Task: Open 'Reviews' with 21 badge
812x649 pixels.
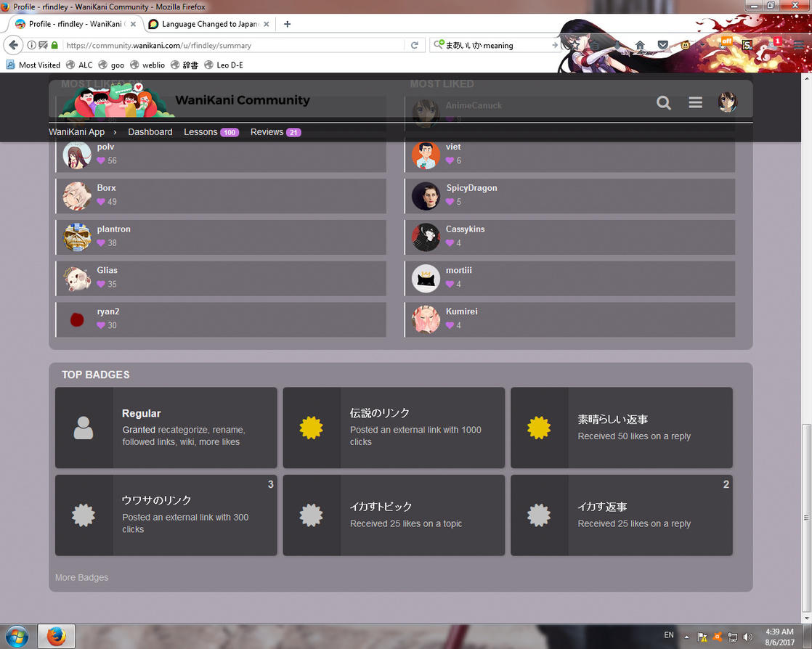Action: (x=275, y=132)
